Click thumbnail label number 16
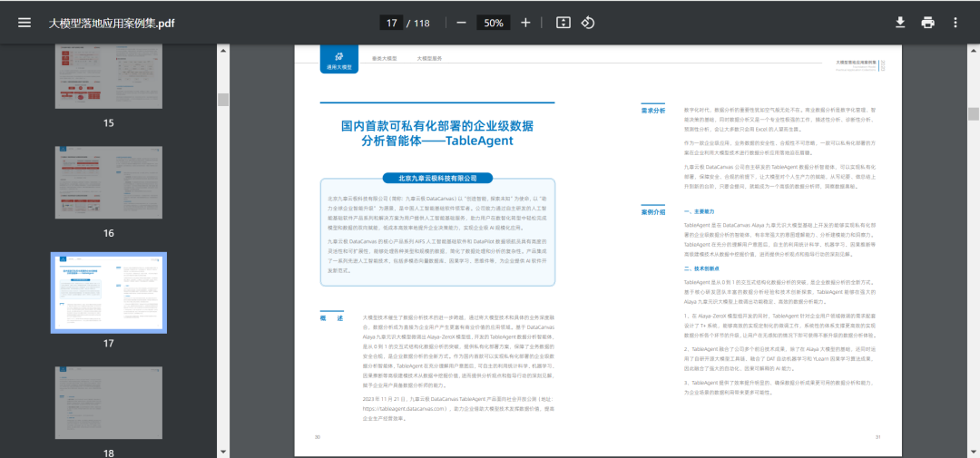980x458 pixels. tap(109, 233)
